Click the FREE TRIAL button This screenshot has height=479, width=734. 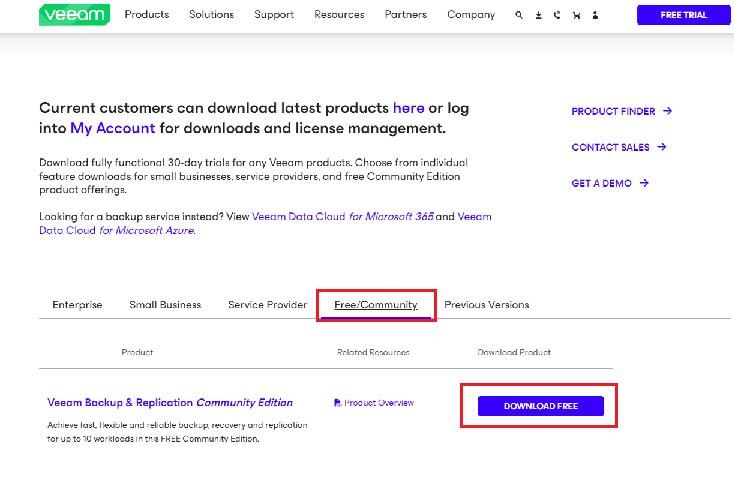683,15
